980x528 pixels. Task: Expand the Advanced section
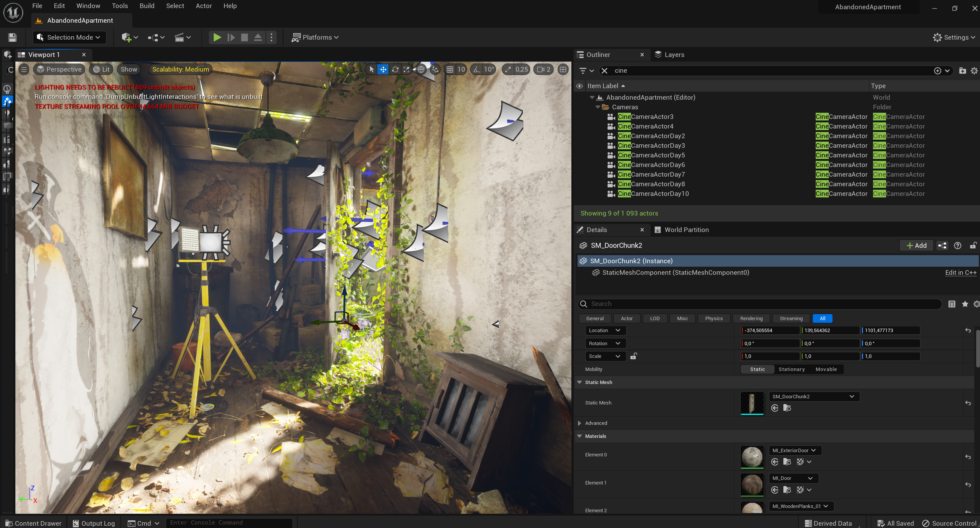(579, 423)
